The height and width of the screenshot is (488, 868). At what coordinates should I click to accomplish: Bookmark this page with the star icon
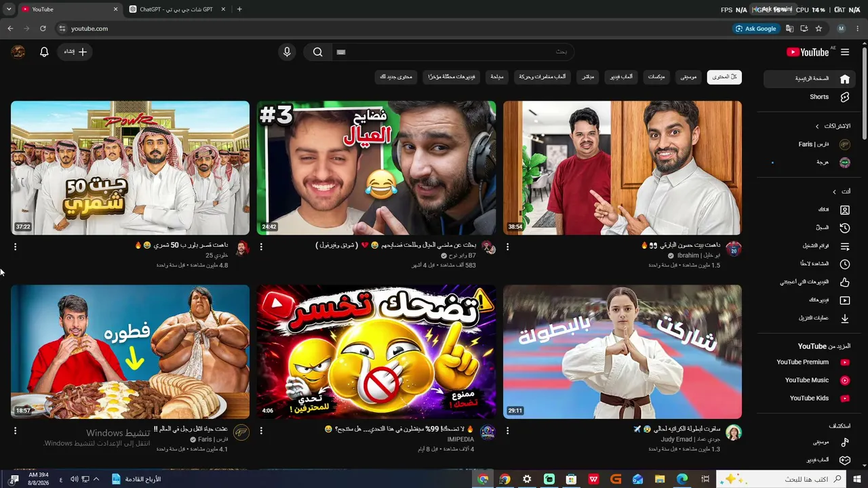pos(818,28)
